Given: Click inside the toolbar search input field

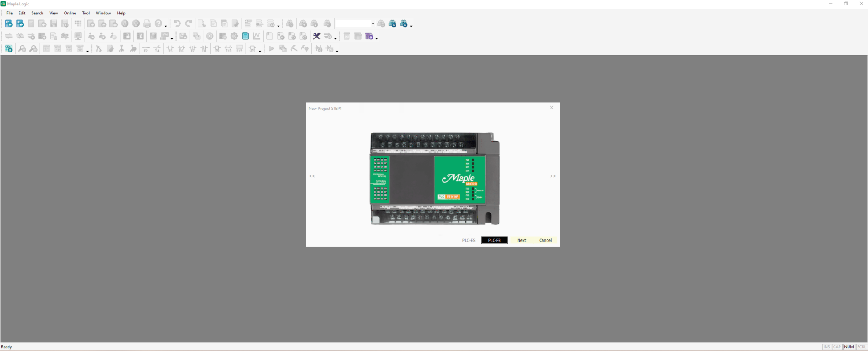Looking at the screenshot, I should pos(353,24).
